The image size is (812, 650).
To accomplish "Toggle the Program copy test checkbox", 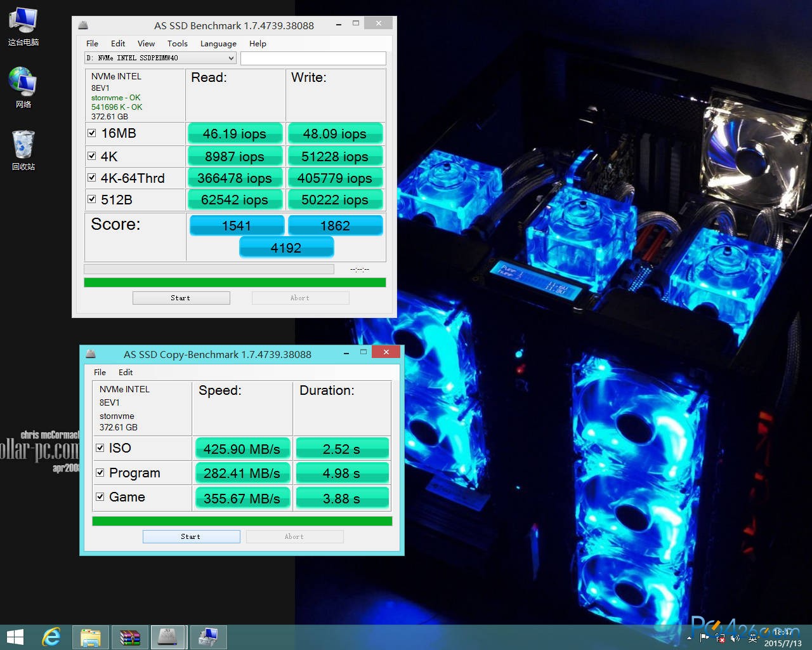I will click(100, 473).
